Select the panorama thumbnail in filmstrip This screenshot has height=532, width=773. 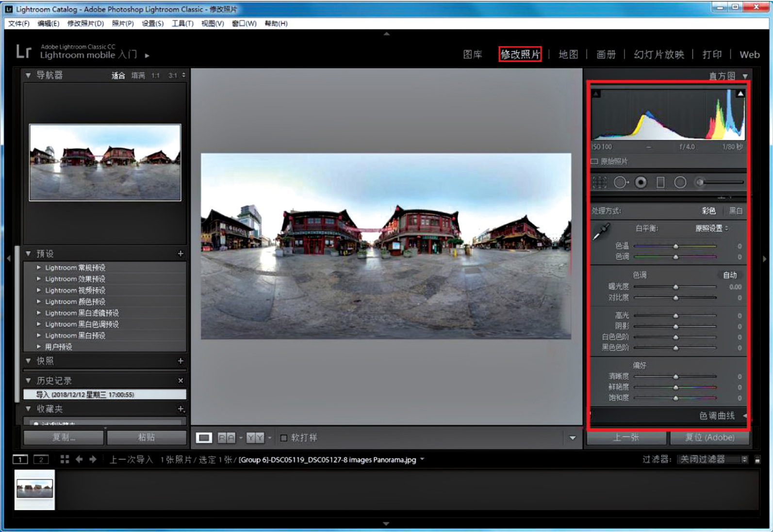[x=34, y=489]
